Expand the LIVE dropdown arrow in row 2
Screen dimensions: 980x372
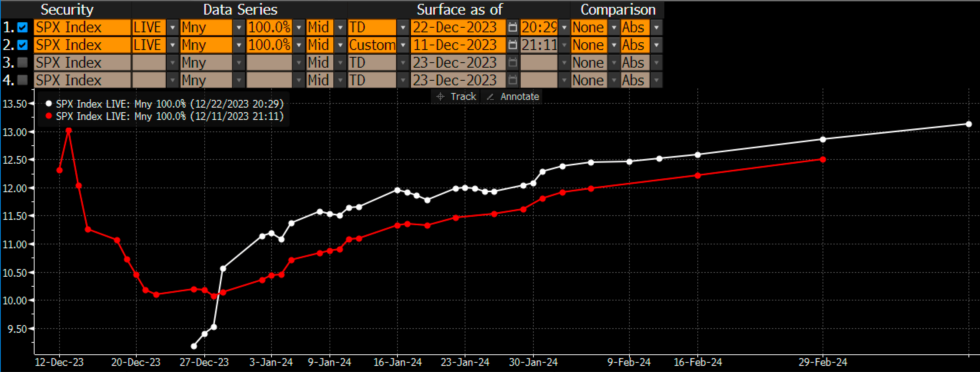(173, 45)
